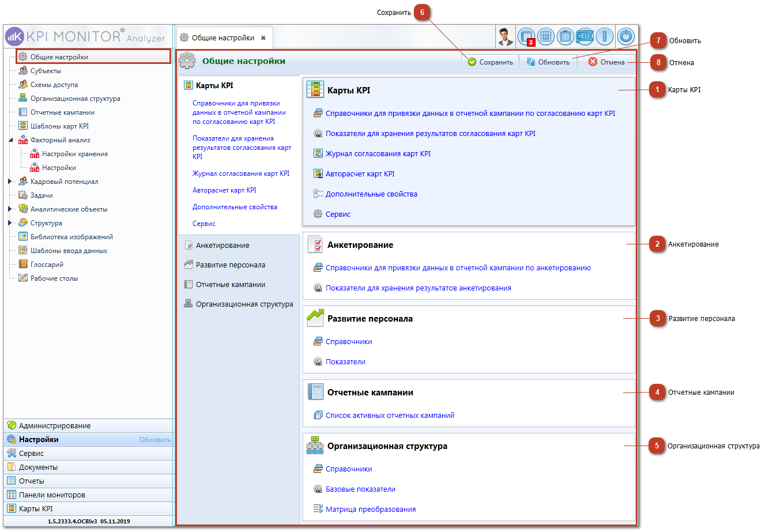Click Сервис sublink in middle list
This screenshot has width=769, height=532.
coord(204,223)
